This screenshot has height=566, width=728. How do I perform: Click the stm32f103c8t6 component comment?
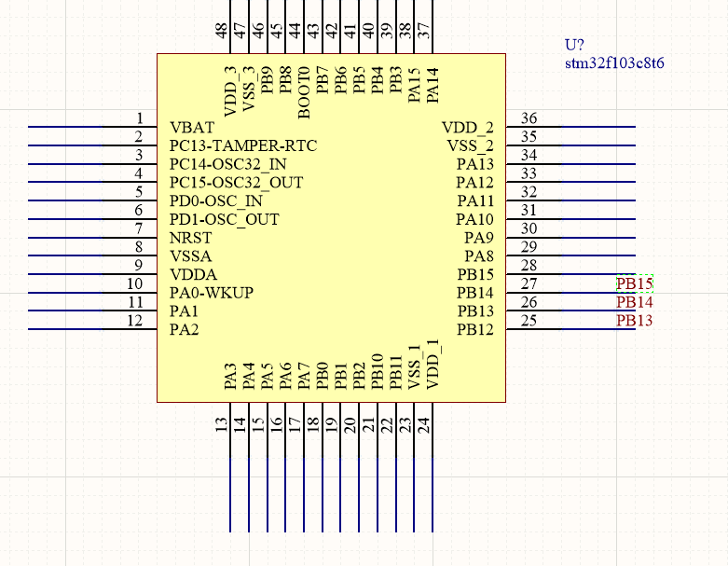614,62
